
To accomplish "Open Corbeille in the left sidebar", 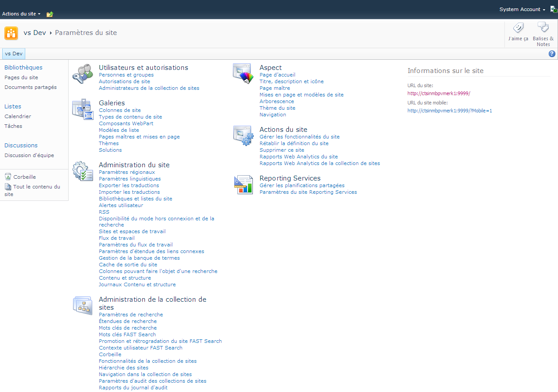I will pos(24,177).
